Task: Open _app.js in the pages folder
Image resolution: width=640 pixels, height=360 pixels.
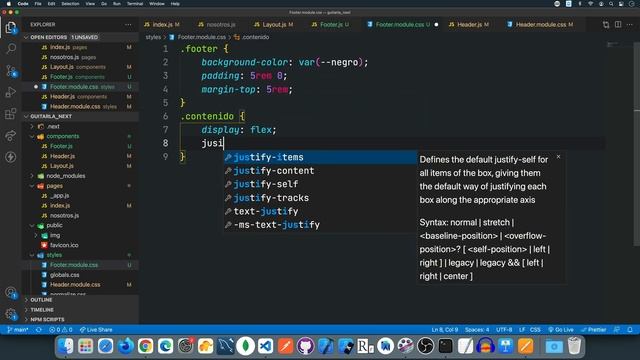Action: click(x=81, y=196)
